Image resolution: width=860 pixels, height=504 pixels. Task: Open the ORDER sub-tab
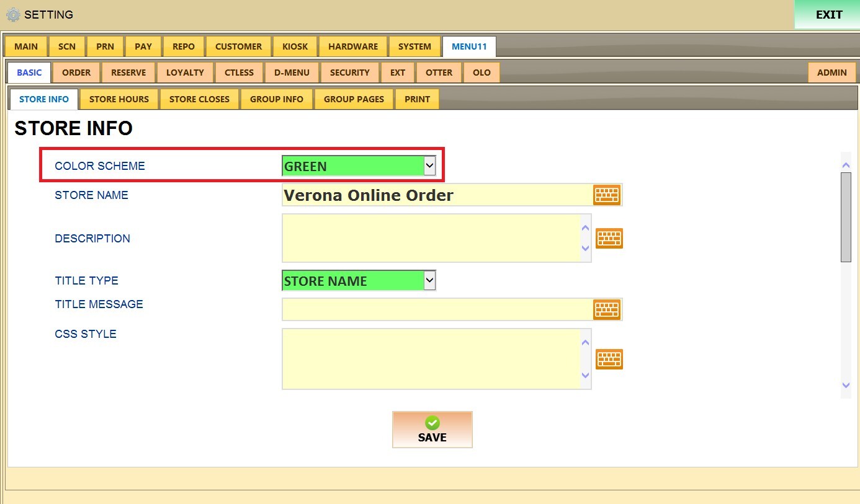(76, 73)
